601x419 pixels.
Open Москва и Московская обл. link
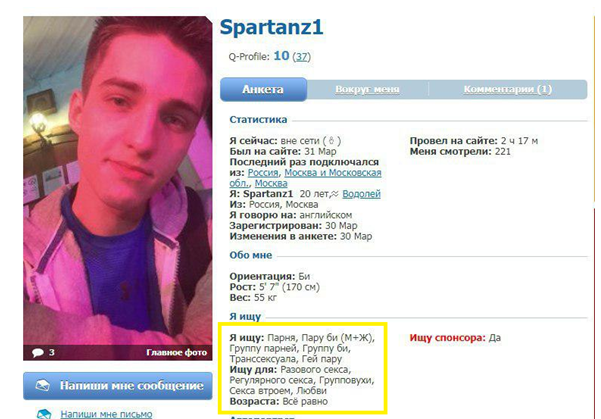305,178
